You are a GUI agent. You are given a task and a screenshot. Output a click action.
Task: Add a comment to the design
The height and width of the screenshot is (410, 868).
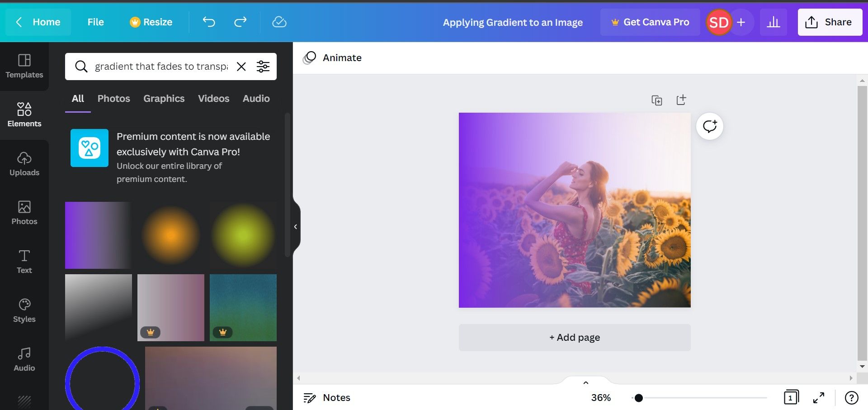[710, 126]
